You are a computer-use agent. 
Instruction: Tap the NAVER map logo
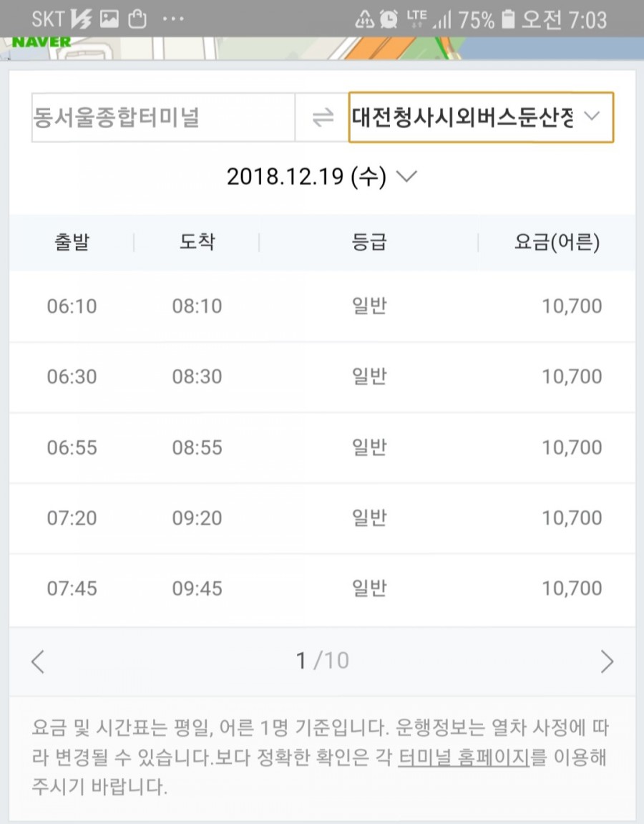click(41, 42)
